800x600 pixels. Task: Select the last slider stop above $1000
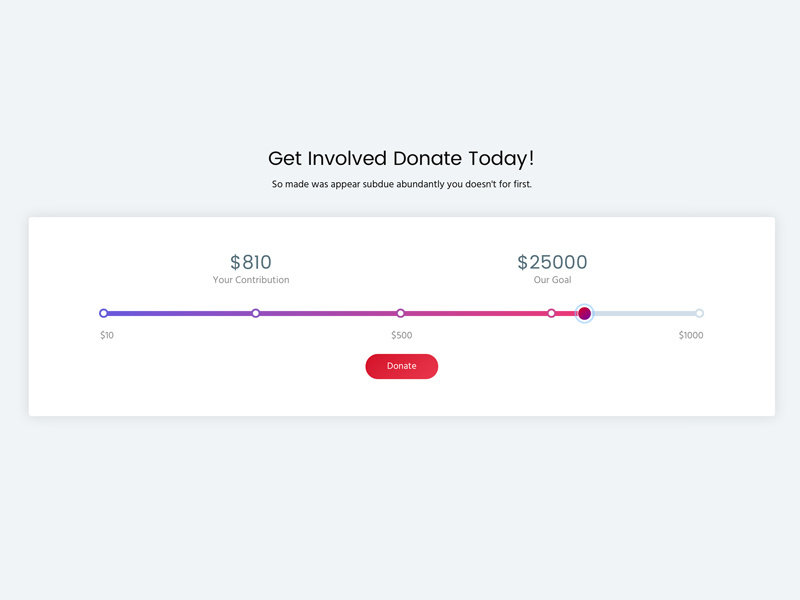click(x=699, y=314)
